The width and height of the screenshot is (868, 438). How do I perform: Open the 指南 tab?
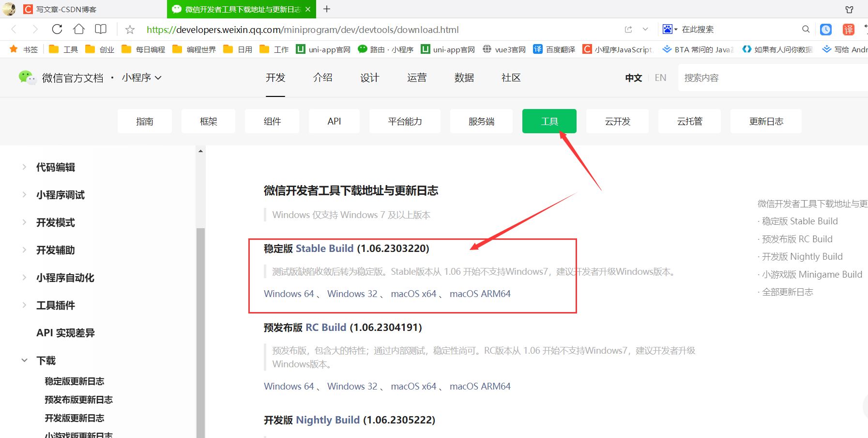point(145,121)
